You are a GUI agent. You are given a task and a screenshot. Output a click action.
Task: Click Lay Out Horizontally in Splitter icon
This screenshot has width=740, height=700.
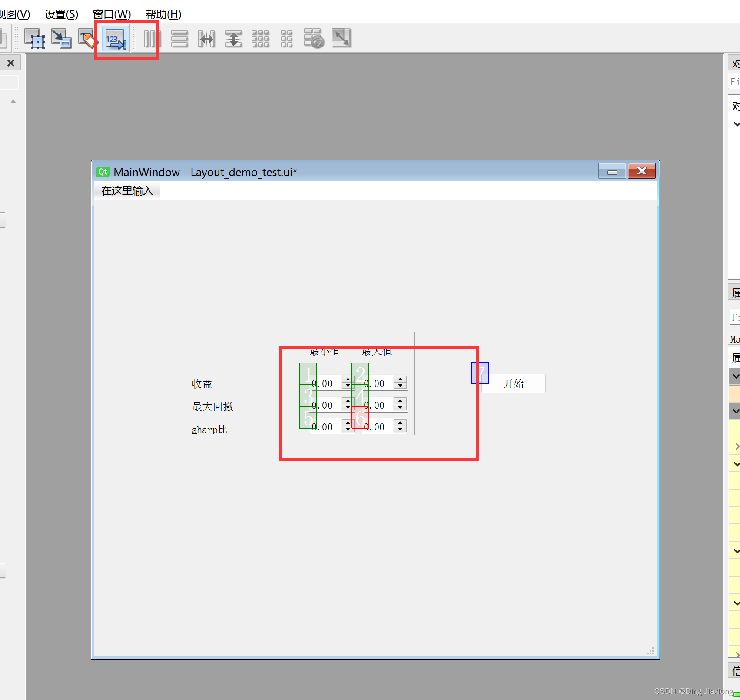point(206,39)
